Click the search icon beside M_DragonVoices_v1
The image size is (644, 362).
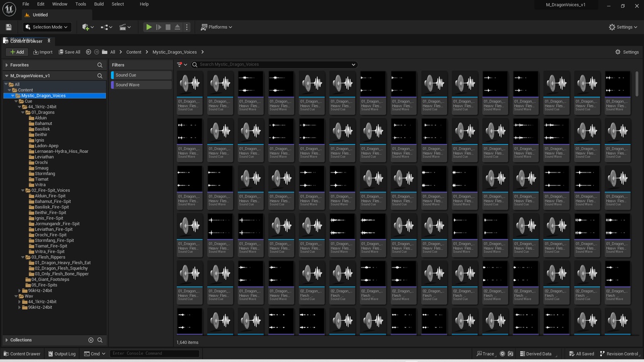100,76
